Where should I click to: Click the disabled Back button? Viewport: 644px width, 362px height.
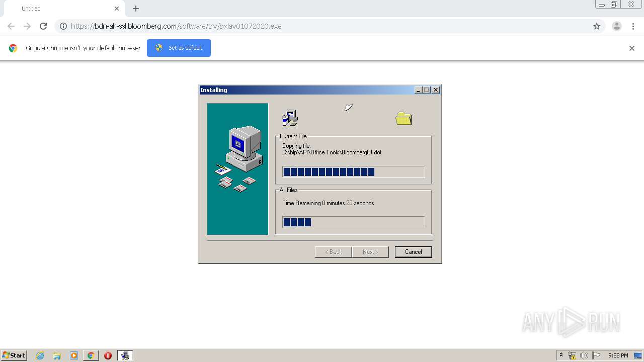(333, 252)
